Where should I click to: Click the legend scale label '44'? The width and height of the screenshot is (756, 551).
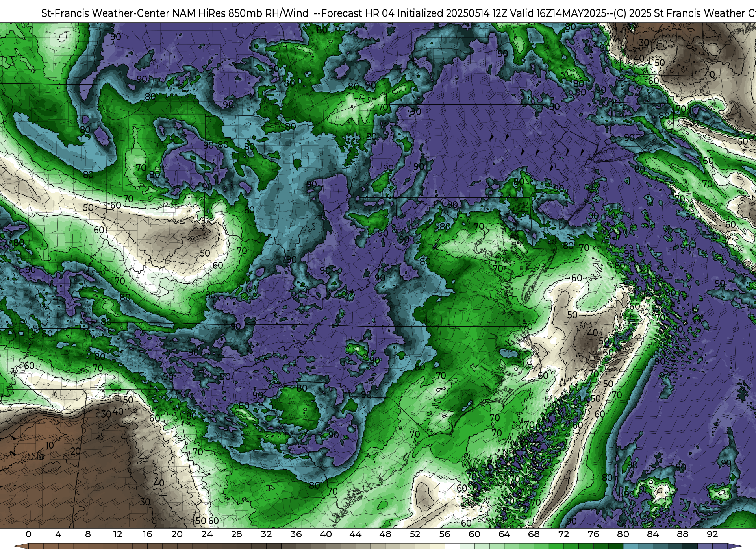(x=356, y=534)
